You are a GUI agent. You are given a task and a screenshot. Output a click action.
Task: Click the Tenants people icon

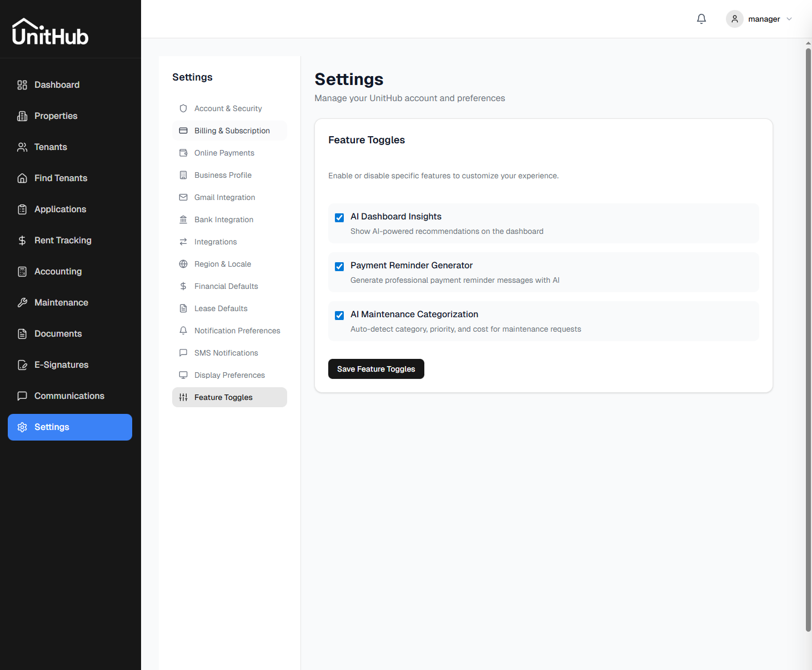(x=22, y=147)
